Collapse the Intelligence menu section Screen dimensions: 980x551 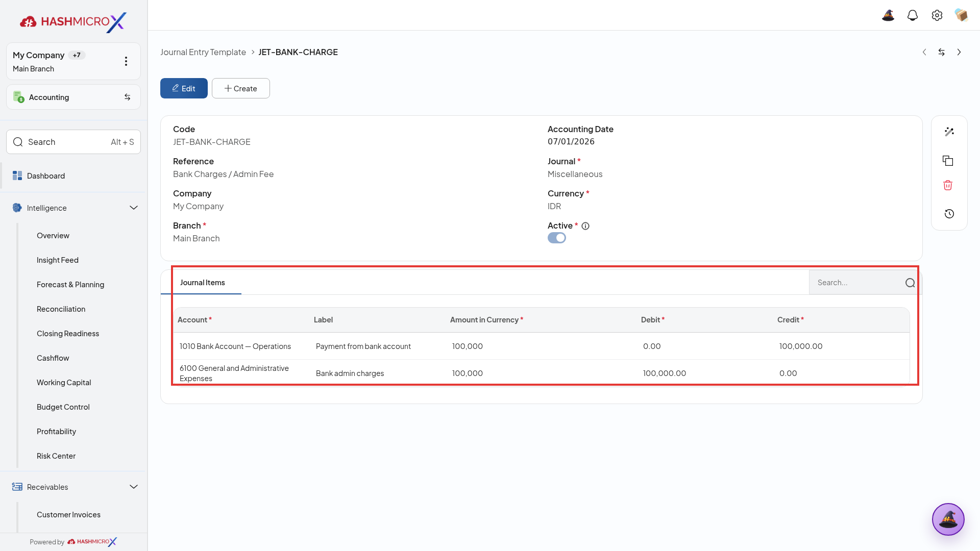[134, 208]
